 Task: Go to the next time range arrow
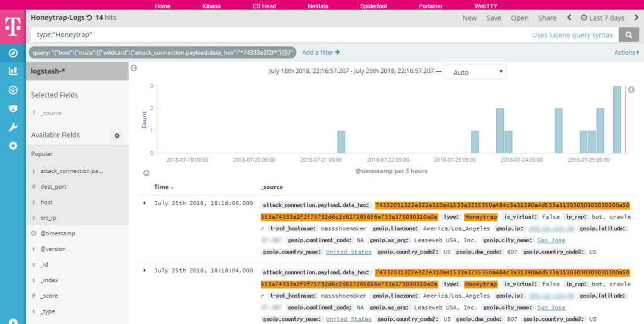pyautogui.click(x=636, y=18)
